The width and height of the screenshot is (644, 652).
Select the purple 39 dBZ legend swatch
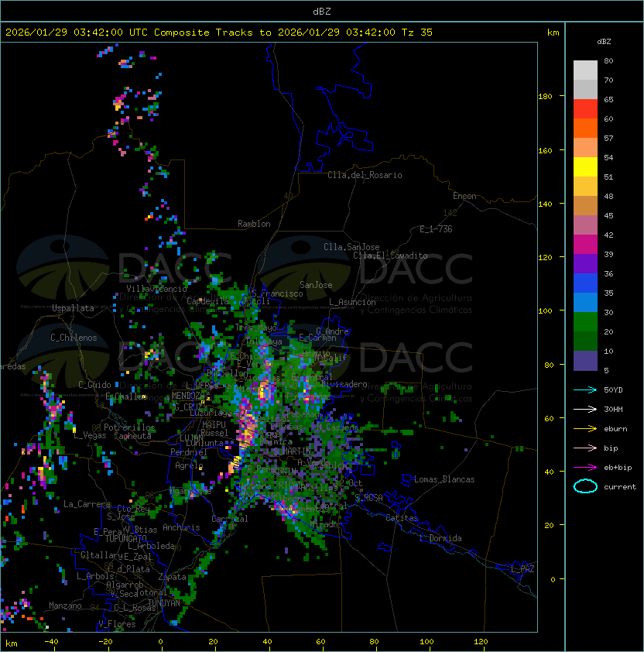[585, 263]
